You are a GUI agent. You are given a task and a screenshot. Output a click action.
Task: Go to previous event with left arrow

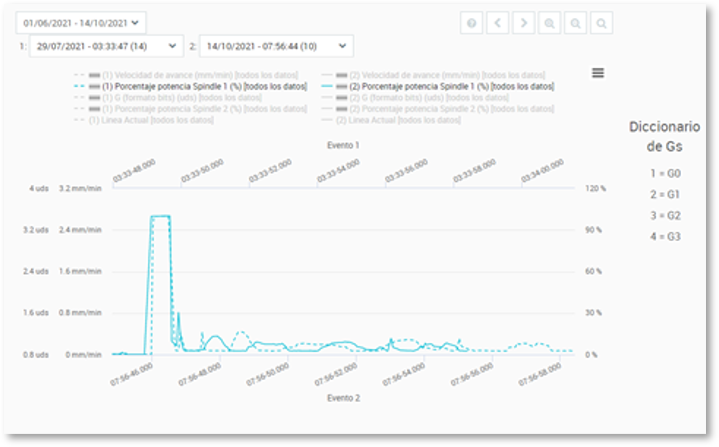pos(497,23)
